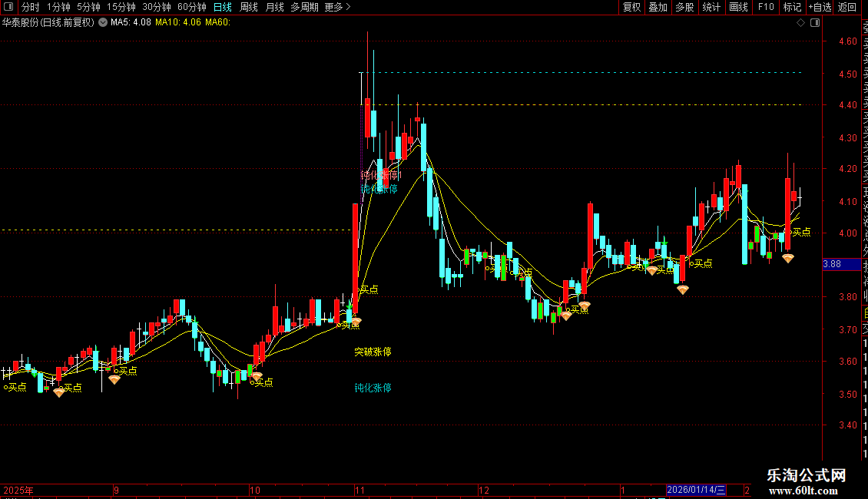This screenshot has width=868, height=499.
Task: Select the 1分钟 period
Action: click(x=58, y=7)
